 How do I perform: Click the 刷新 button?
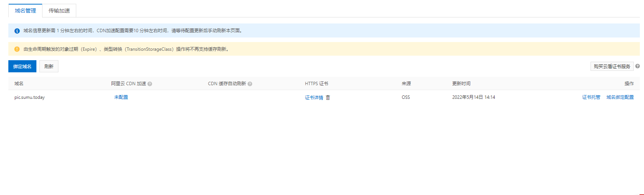tap(49, 66)
